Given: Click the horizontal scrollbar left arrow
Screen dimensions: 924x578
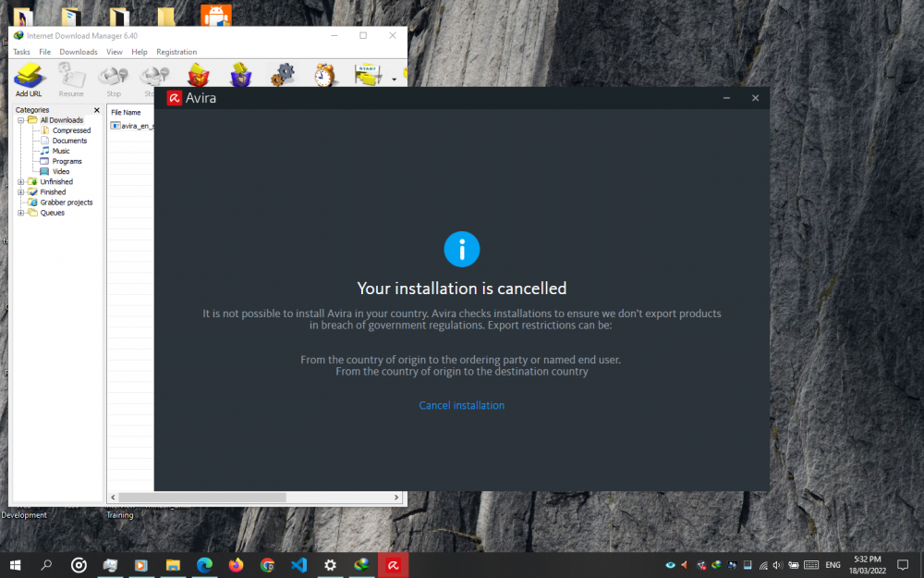Looking at the screenshot, I should coord(113,498).
